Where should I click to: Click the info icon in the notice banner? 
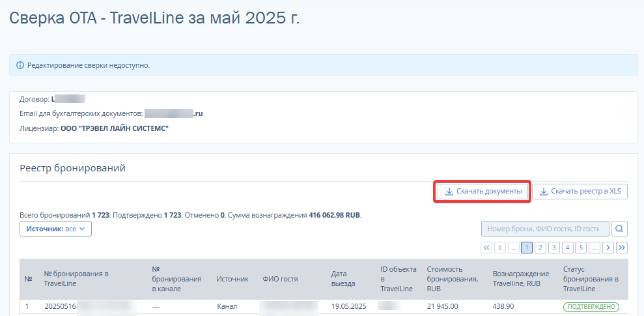point(20,65)
